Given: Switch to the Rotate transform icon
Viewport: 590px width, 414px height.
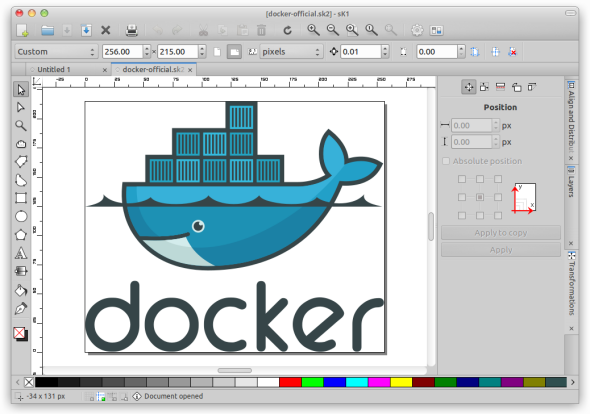Looking at the screenshot, I should [x=516, y=87].
